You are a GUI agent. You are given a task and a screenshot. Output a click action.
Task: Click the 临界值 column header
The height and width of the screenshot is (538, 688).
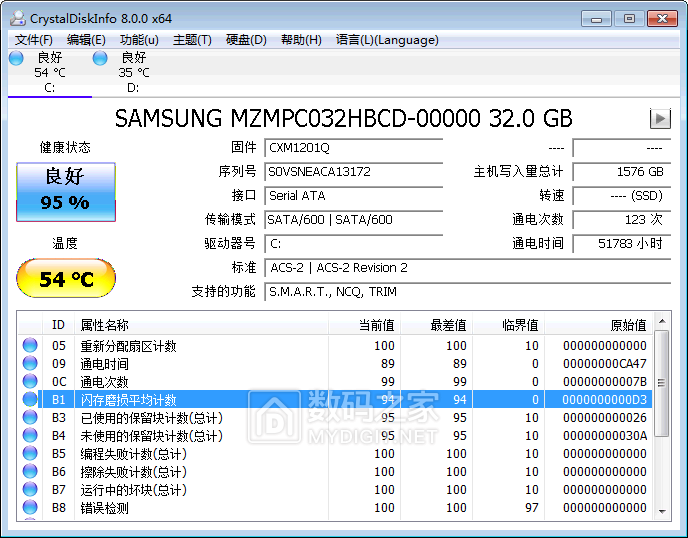tap(508, 325)
